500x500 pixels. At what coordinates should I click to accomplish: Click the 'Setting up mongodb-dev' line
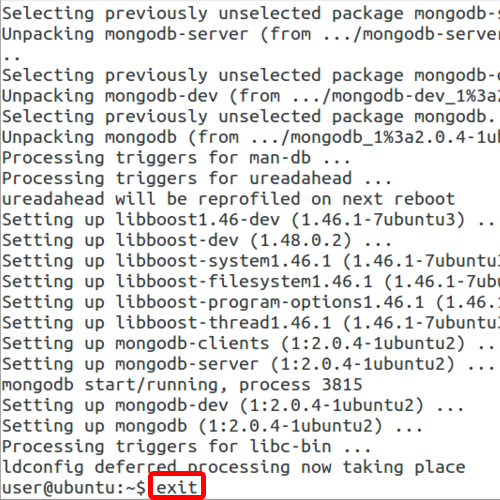pos(233,405)
